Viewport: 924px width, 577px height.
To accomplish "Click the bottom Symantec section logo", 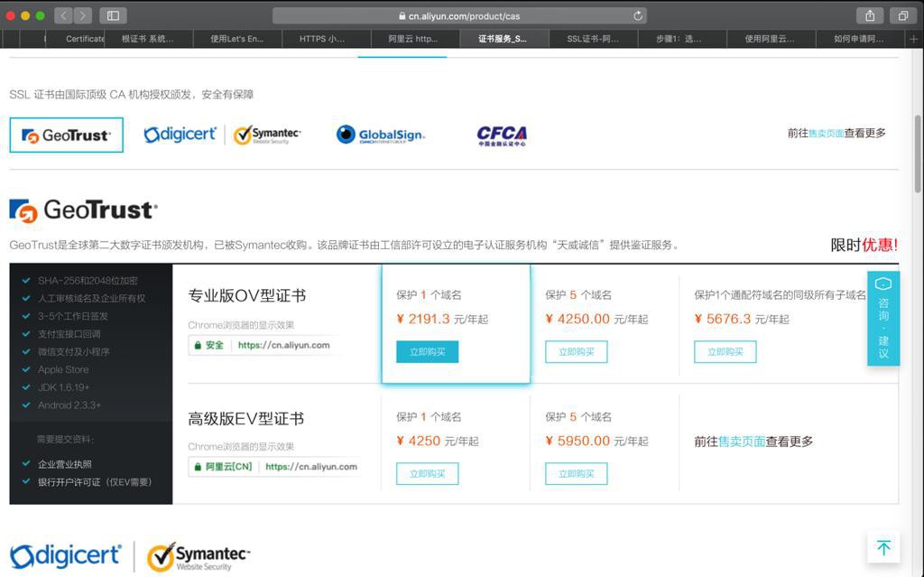I will 199,556.
